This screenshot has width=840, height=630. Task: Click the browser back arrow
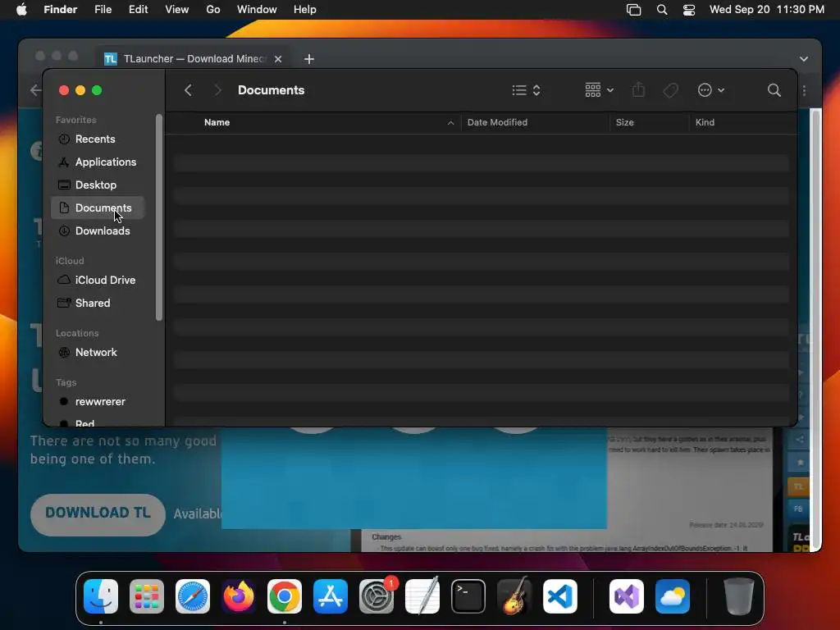pyautogui.click(x=35, y=90)
